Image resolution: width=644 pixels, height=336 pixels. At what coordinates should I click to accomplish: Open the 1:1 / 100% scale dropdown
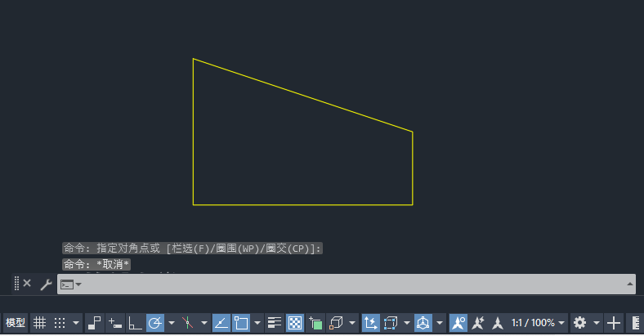pyautogui.click(x=538, y=323)
